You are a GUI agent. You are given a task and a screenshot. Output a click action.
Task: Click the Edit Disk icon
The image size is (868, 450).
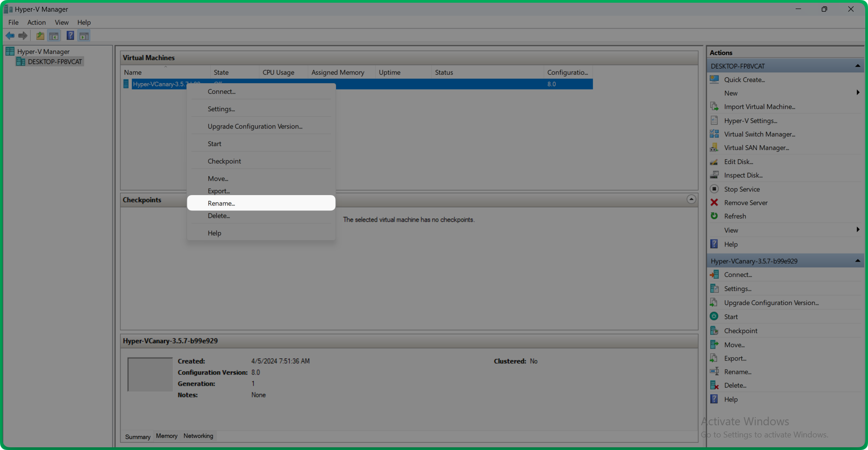(714, 161)
